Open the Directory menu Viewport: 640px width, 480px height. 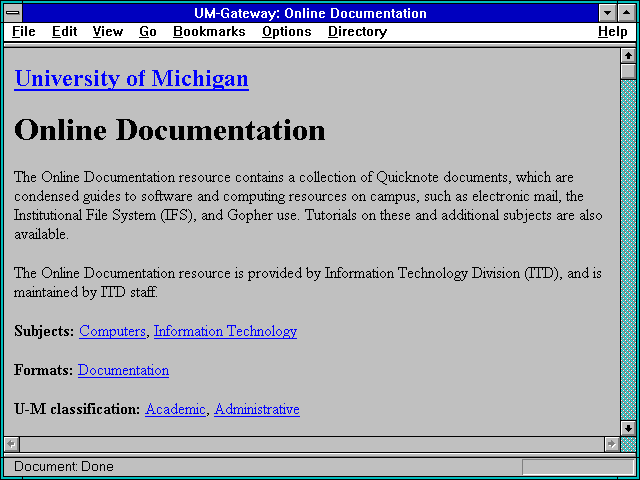(x=357, y=32)
